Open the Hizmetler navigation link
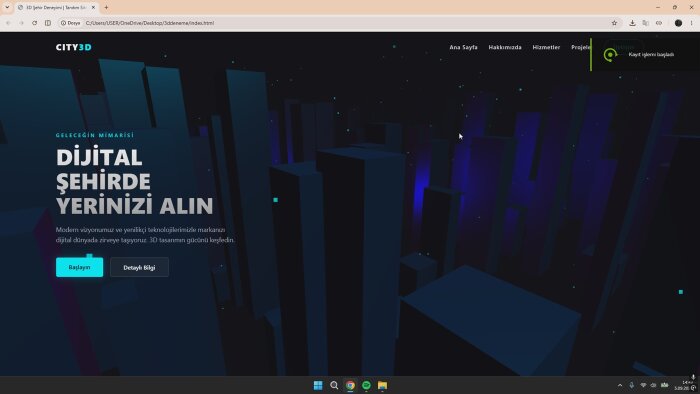The height and width of the screenshot is (394, 700). pos(546,47)
